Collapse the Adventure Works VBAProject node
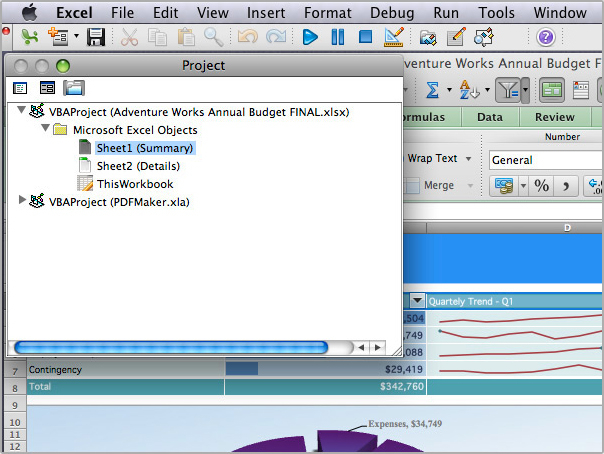Viewport: 604px width, 454px height. (x=23, y=111)
